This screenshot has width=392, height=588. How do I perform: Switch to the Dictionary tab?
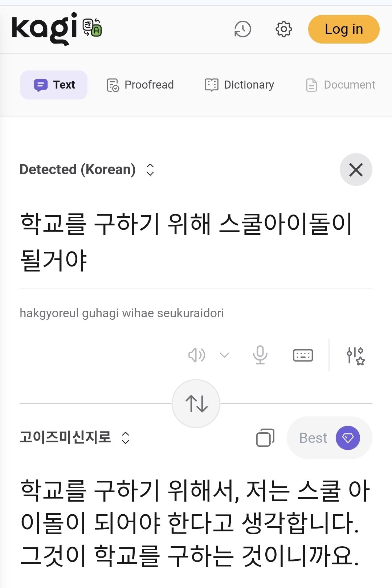pyautogui.click(x=240, y=85)
